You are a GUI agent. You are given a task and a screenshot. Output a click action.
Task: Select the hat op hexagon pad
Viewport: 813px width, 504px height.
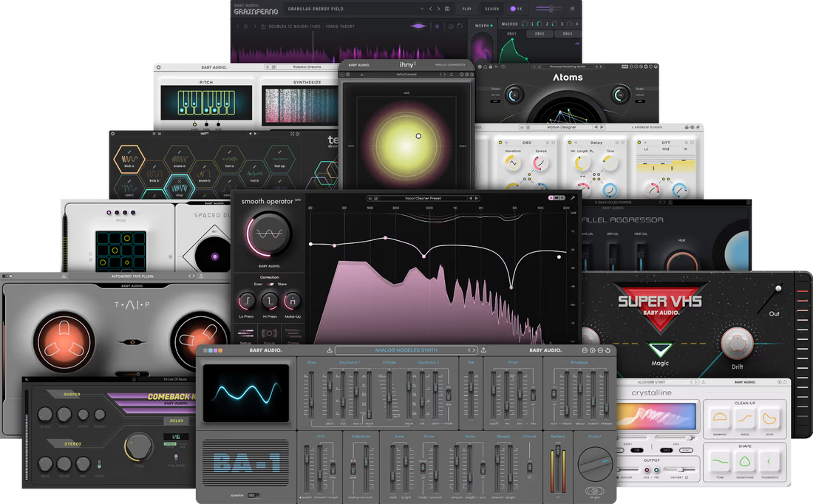(x=279, y=159)
